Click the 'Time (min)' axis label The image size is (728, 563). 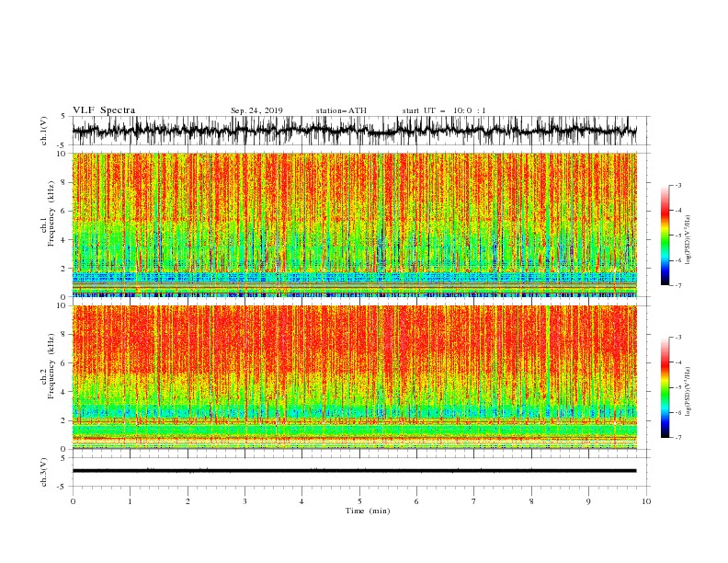[368, 511]
